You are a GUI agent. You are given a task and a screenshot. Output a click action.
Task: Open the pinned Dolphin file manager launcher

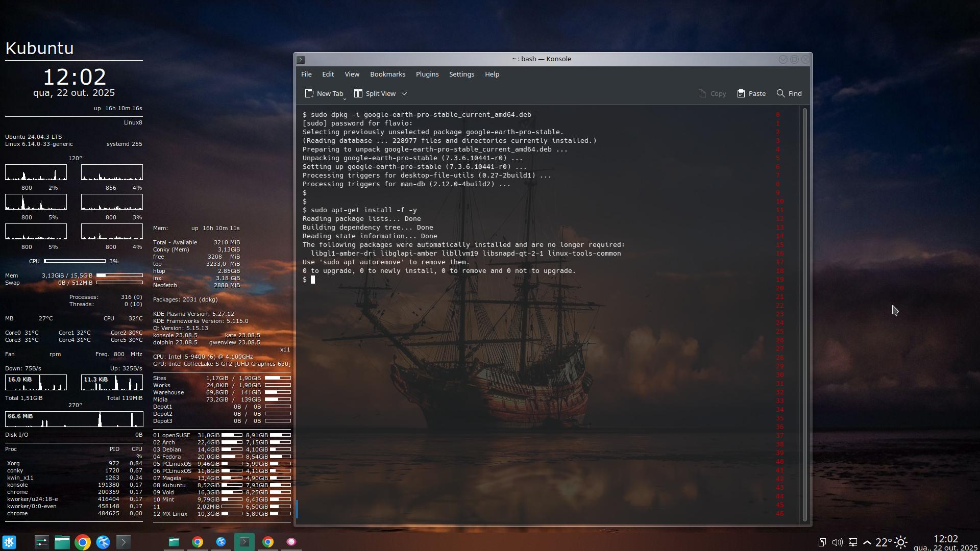coord(62,542)
